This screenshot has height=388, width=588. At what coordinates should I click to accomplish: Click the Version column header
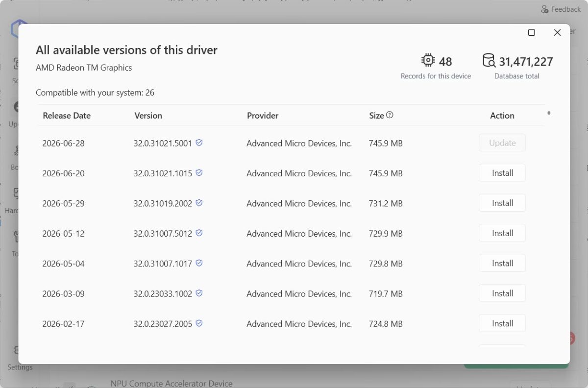tap(148, 116)
